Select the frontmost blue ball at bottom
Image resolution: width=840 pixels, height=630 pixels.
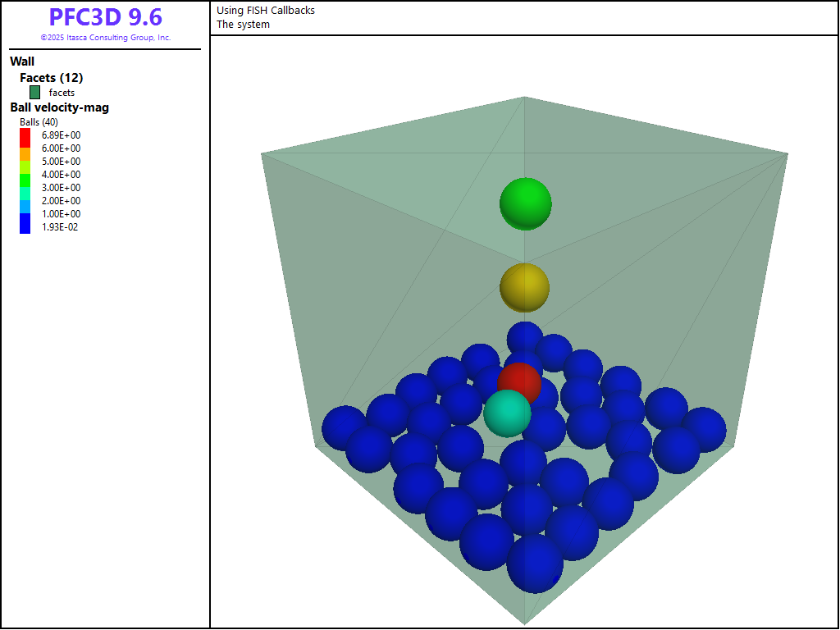tap(535, 564)
